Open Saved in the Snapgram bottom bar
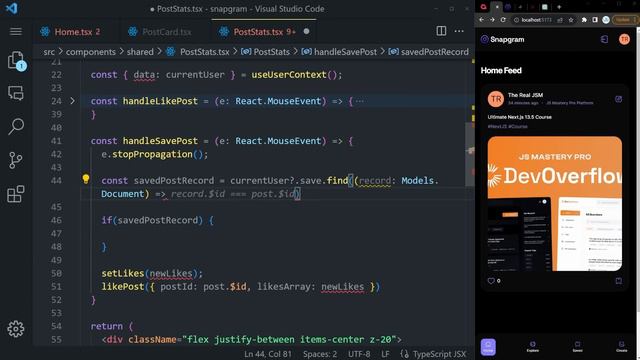The height and width of the screenshot is (360, 640). [x=577, y=347]
